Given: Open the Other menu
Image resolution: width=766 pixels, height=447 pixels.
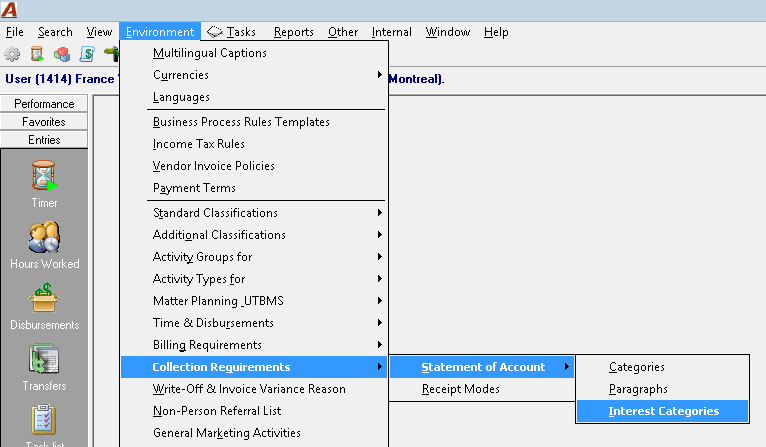Looking at the screenshot, I should pos(343,32).
